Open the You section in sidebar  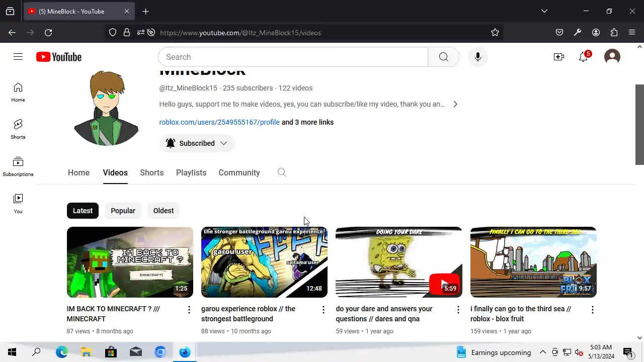pyautogui.click(x=18, y=204)
